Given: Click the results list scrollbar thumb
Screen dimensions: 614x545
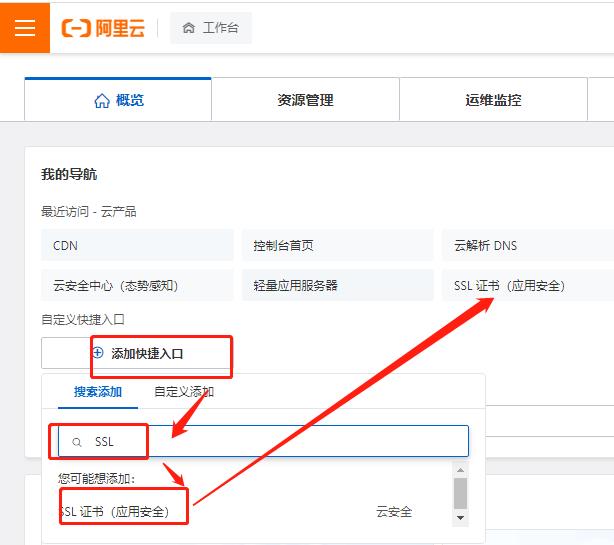Looking at the screenshot, I should (460, 493).
